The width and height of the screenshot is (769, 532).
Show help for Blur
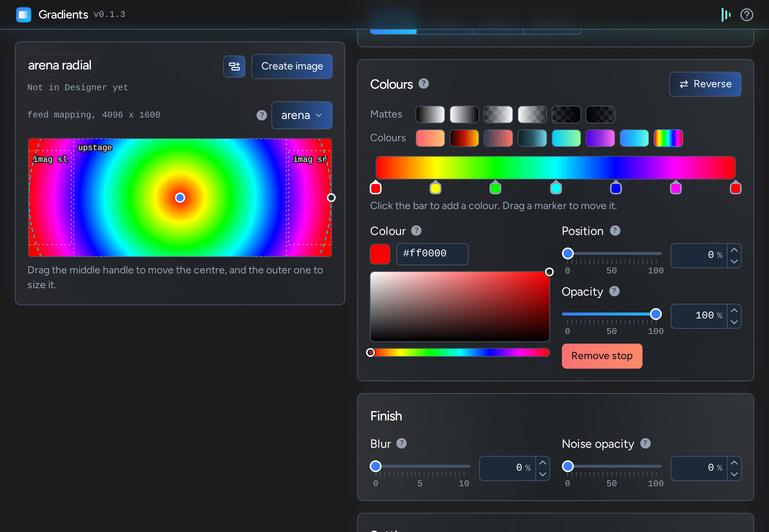(x=402, y=443)
